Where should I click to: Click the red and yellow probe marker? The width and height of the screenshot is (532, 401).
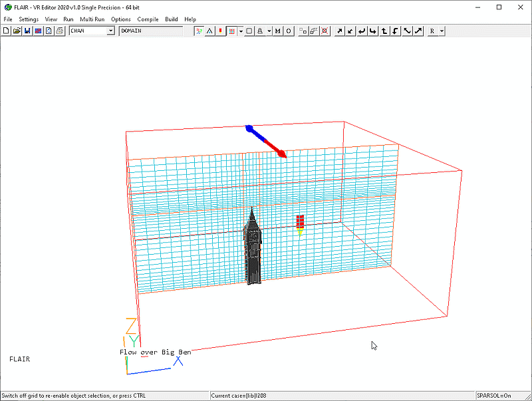click(x=300, y=225)
